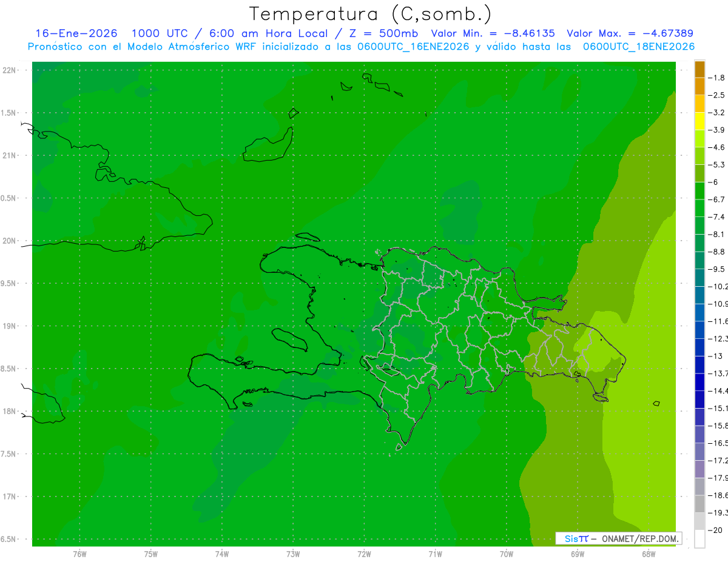Select the date text "16-Ene-2026"

(76, 33)
